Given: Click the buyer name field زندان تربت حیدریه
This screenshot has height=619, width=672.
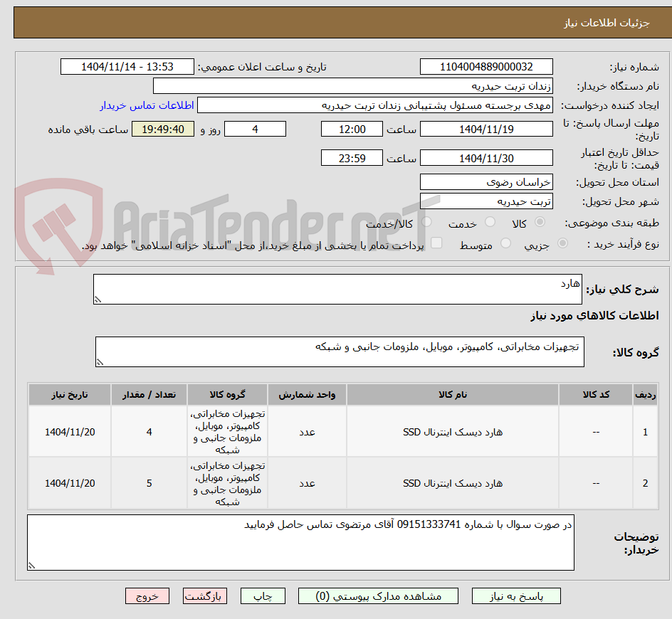Looking at the screenshot, I should click(x=352, y=86).
